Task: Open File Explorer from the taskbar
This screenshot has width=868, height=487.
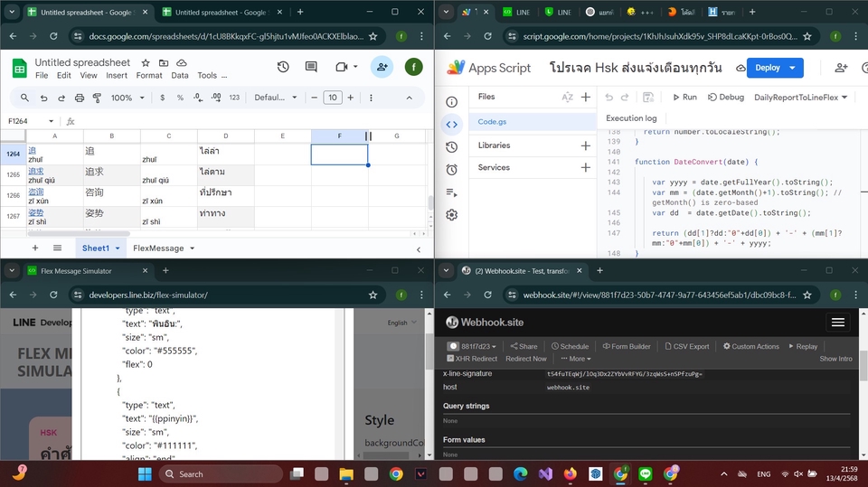Action: point(346,474)
